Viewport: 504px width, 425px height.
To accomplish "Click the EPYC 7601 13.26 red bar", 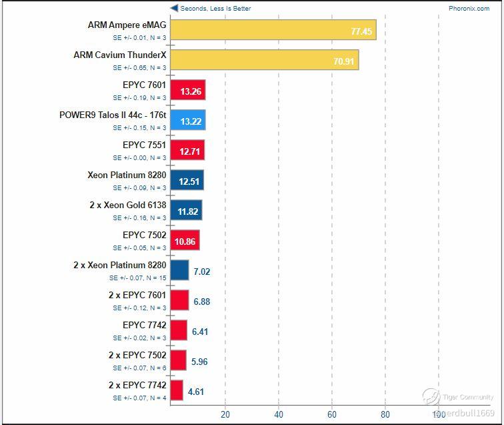I will [188, 90].
